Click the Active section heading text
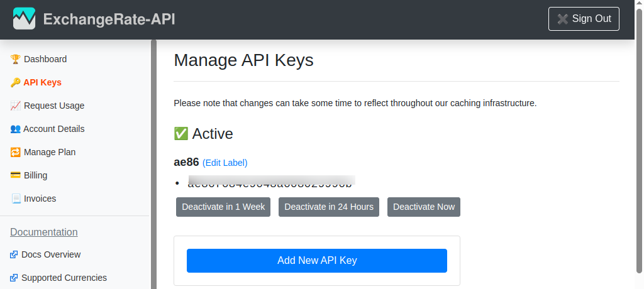 point(213,134)
